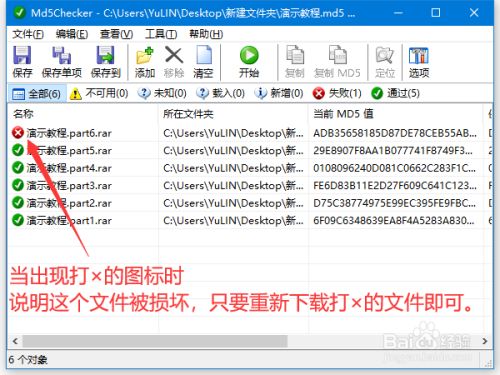Click the folder path cell in the part6.rar row
The width and height of the screenshot is (500, 375).
pos(233,133)
